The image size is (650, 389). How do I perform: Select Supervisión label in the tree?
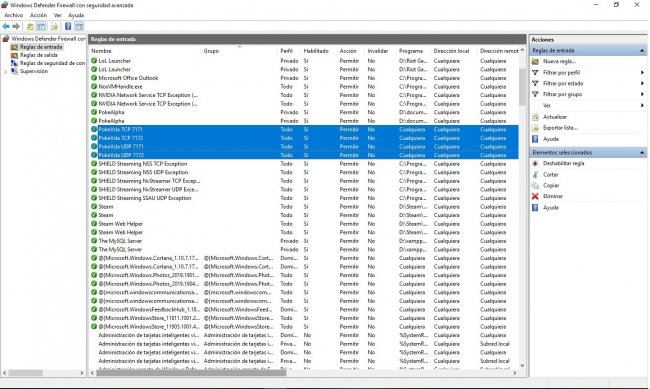(34, 71)
